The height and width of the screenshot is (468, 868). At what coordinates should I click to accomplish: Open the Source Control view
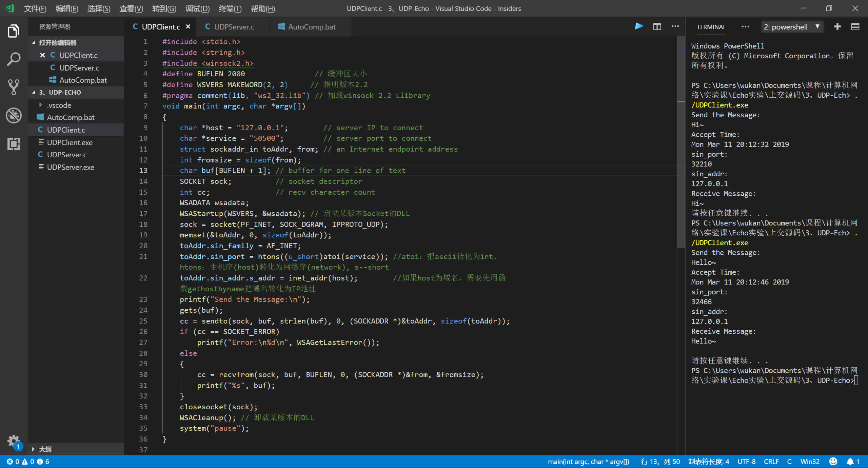tap(14, 87)
